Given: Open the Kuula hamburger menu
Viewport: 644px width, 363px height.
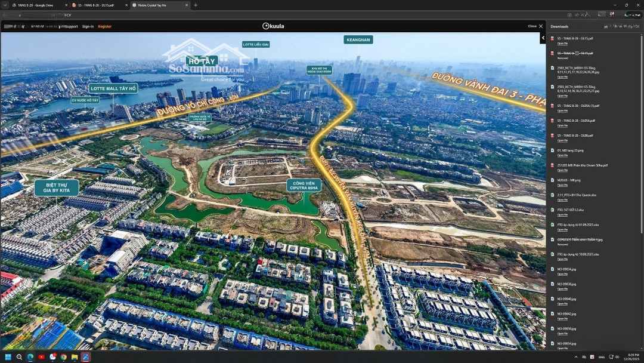Looking at the screenshot, I should (7, 26).
